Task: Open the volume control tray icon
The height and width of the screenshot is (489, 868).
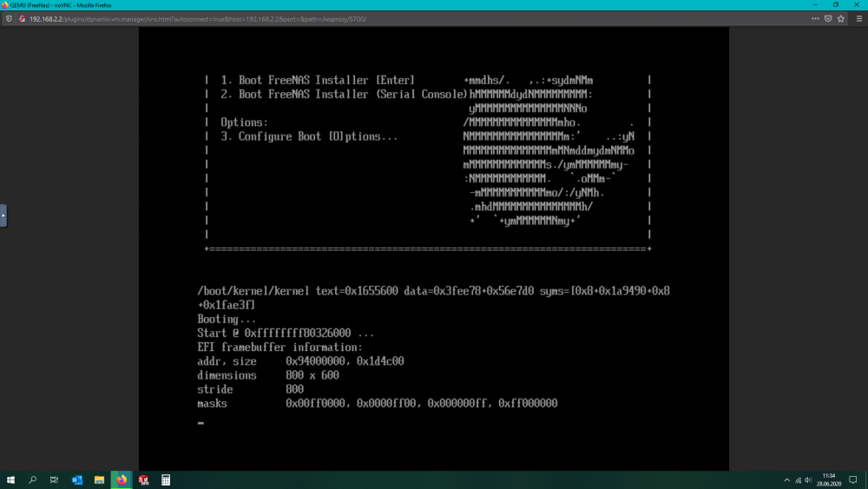Action: [x=808, y=480]
